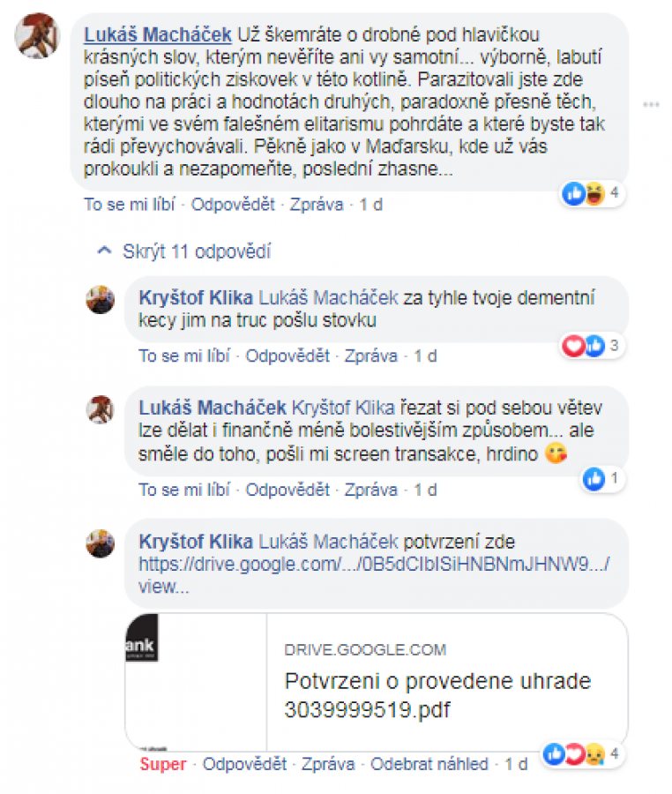View reactions on the top comment

[593, 193]
